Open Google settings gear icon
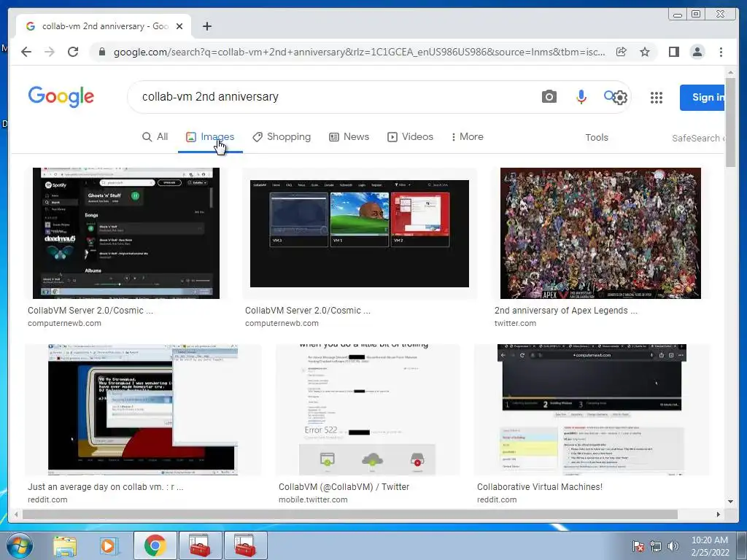747x560 pixels. pyautogui.click(x=620, y=98)
